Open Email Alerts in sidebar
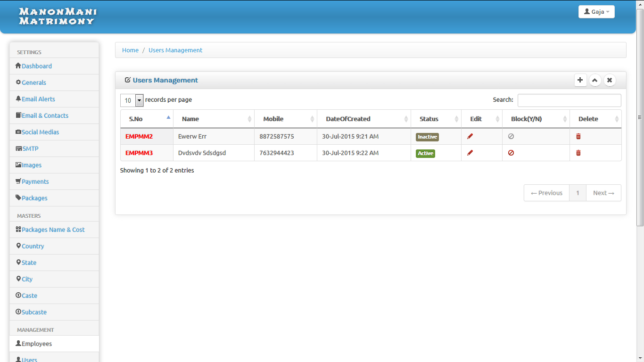This screenshot has height=362, width=644. coord(54,99)
